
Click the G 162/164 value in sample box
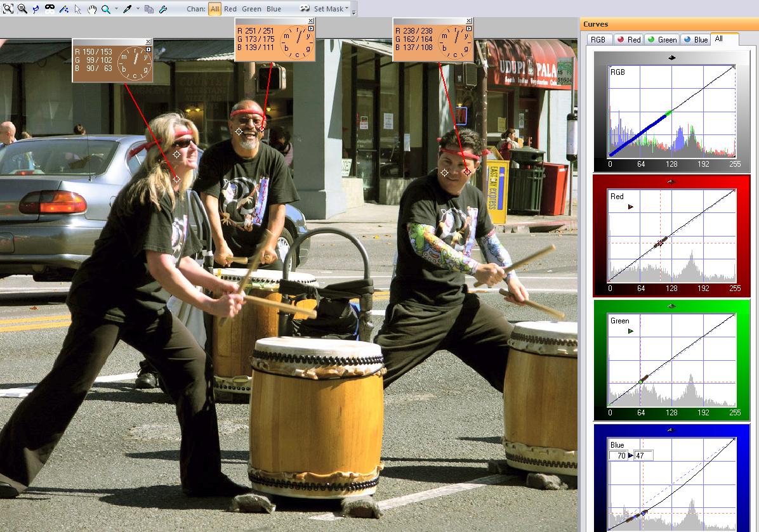pos(414,39)
